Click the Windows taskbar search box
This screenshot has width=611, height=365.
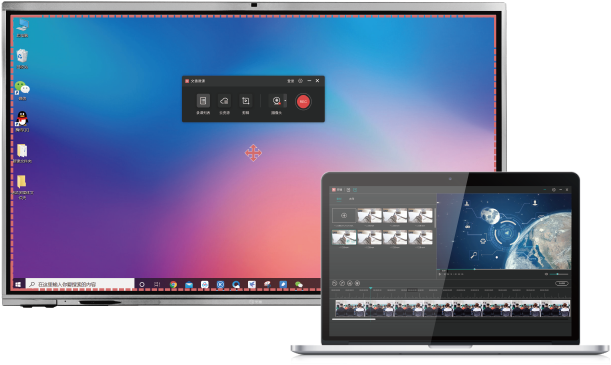click(x=80, y=284)
